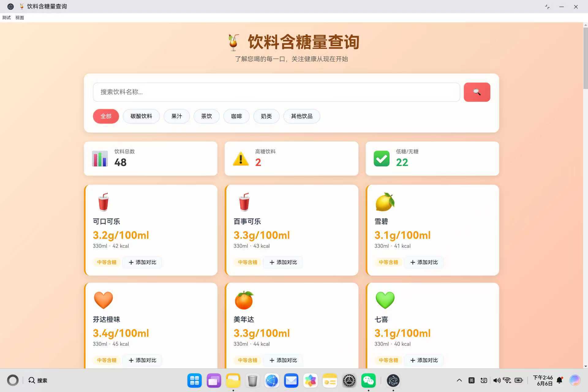Click the notification bell tray icon
The height and width of the screenshot is (392, 588).
click(x=560, y=380)
